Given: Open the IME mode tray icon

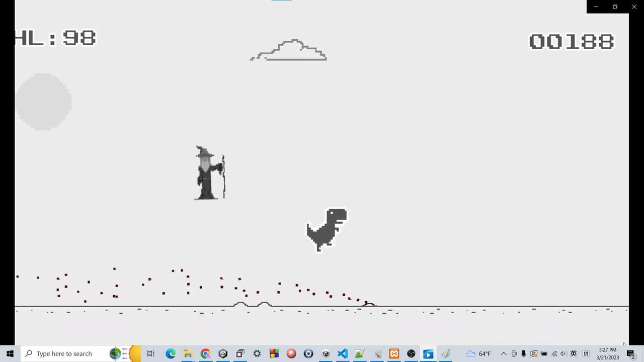Looking at the screenshot, I should 586,353.
